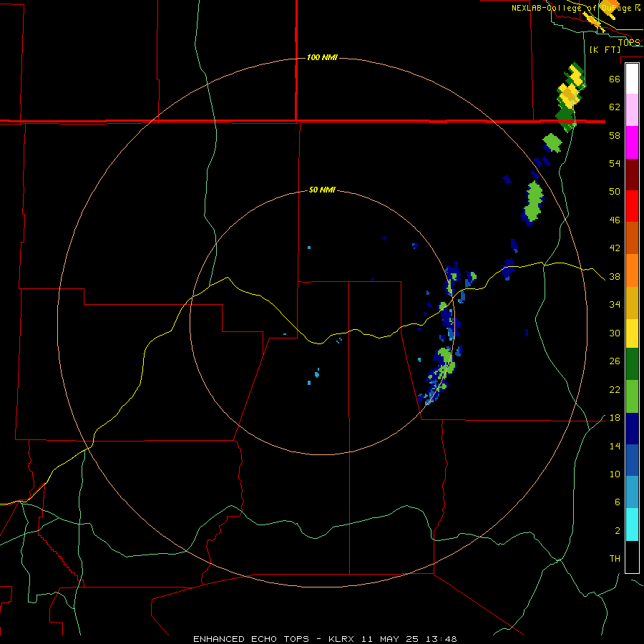Click the light pink legend swatch
This screenshot has height=644, width=644.
(632, 110)
